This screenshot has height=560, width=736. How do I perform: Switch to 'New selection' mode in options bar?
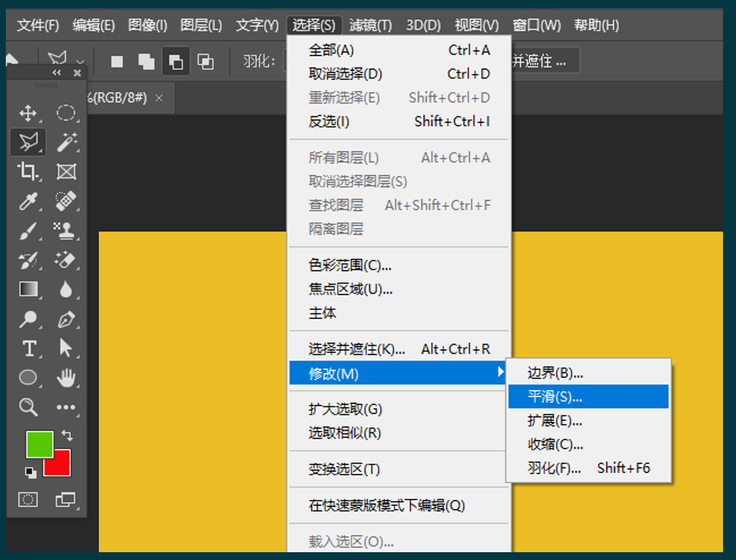pos(117,62)
